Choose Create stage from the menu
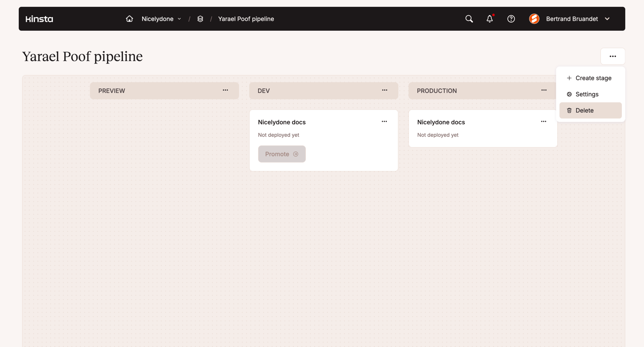The height and width of the screenshot is (347, 644). pyautogui.click(x=590, y=78)
